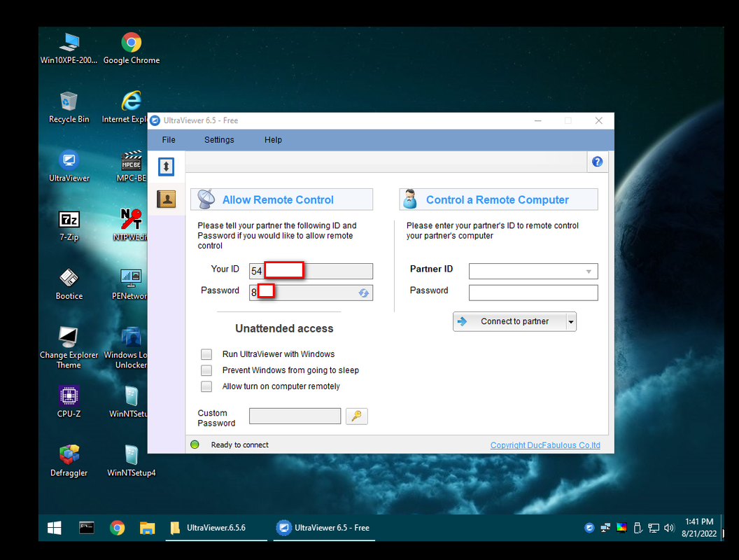The image size is (739, 560).
Task: Switch to UltraViewer.6.5.6 folder taskbar button
Action: click(x=216, y=528)
